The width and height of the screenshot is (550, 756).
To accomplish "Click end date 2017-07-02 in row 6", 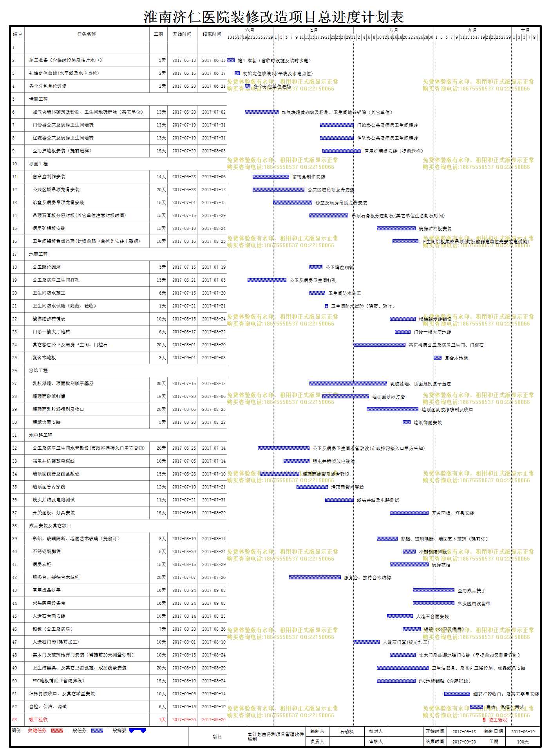I will tap(214, 112).
